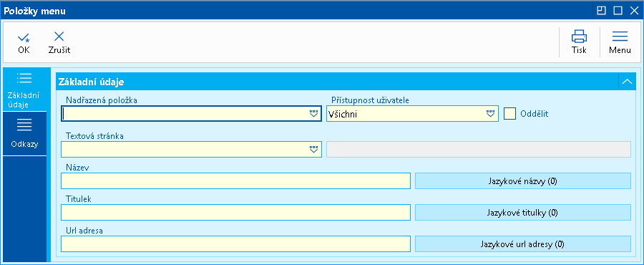Open Tisk printer icon
Viewport: 644px width, 265px height.
(x=579, y=36)
